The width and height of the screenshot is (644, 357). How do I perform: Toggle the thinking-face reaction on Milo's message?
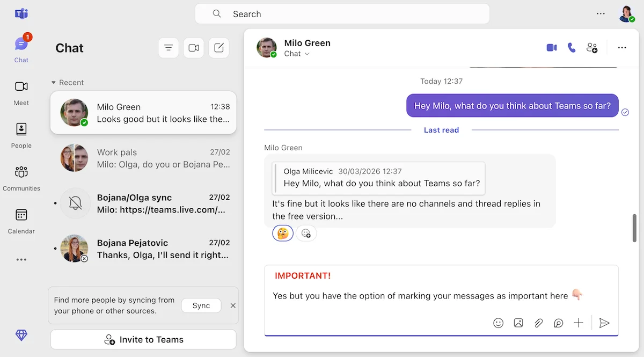pyautogui.click(x=283, y=233)
